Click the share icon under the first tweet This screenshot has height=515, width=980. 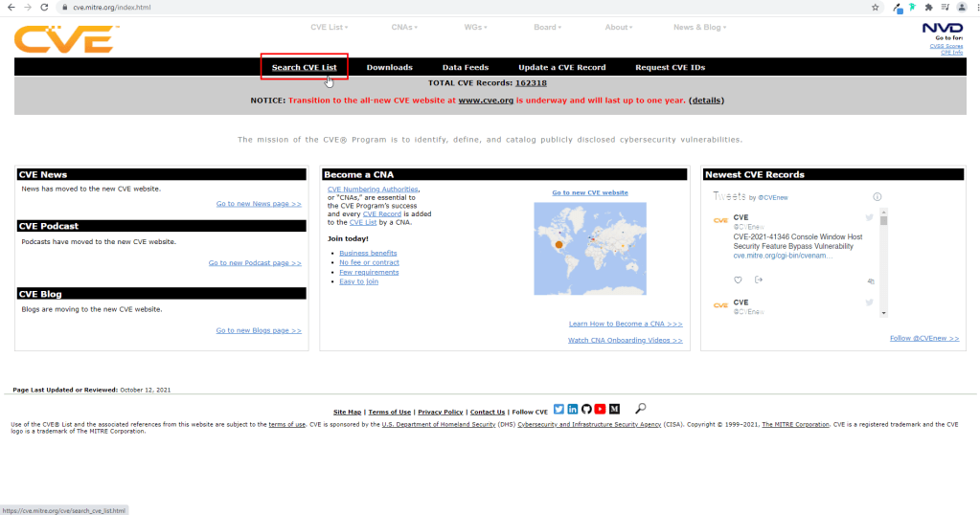coord(759,280)
